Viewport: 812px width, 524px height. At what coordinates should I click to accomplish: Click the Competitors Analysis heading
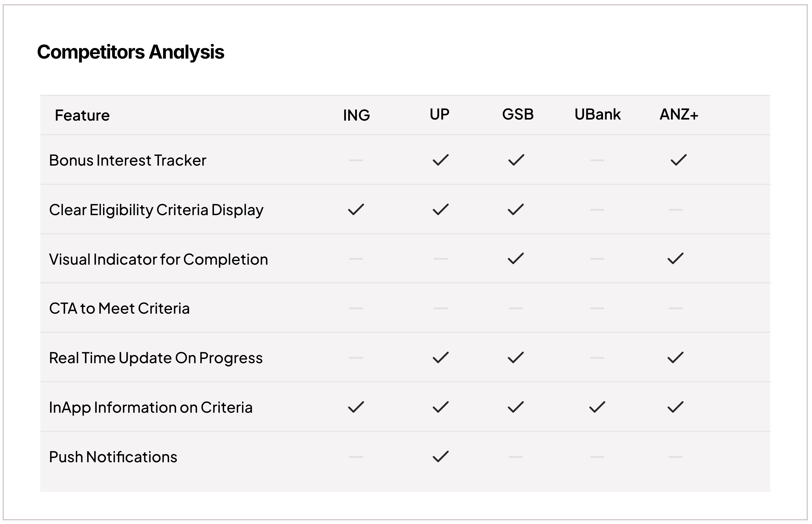coord(131,52)
